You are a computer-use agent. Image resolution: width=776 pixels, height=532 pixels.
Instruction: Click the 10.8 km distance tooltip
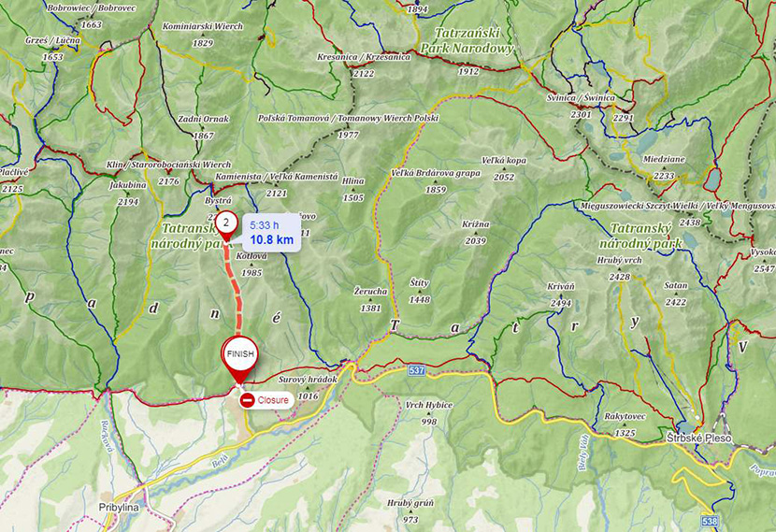(x=271, y=233)
